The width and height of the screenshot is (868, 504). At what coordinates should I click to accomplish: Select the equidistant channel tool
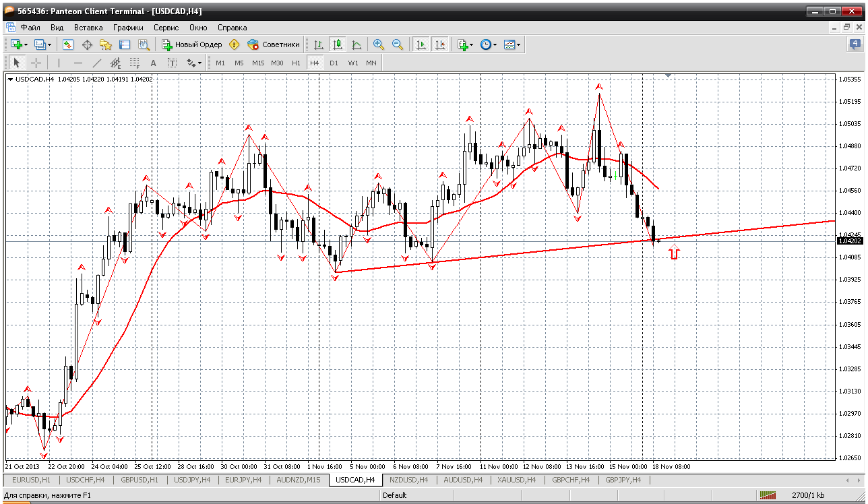(x=116, y=63)
